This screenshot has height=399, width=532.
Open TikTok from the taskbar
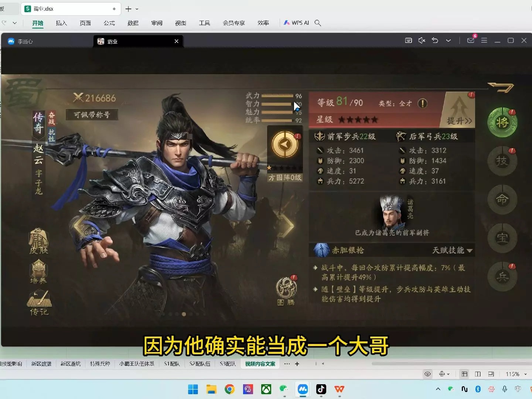point(321,389)
